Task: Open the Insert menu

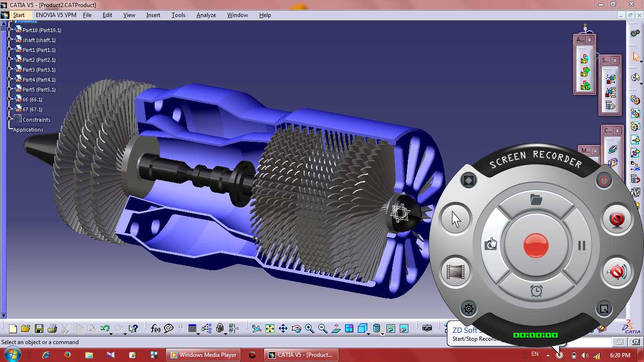Action: (x=153, y=15)
